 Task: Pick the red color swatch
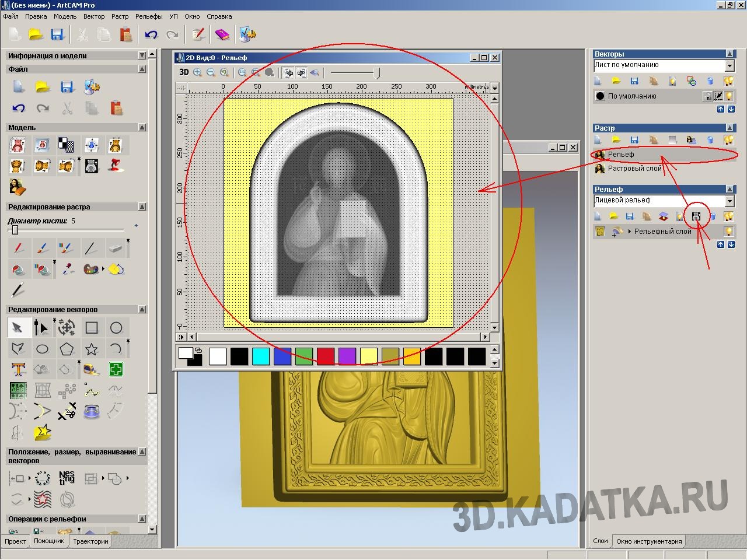(x=326, y=356)
